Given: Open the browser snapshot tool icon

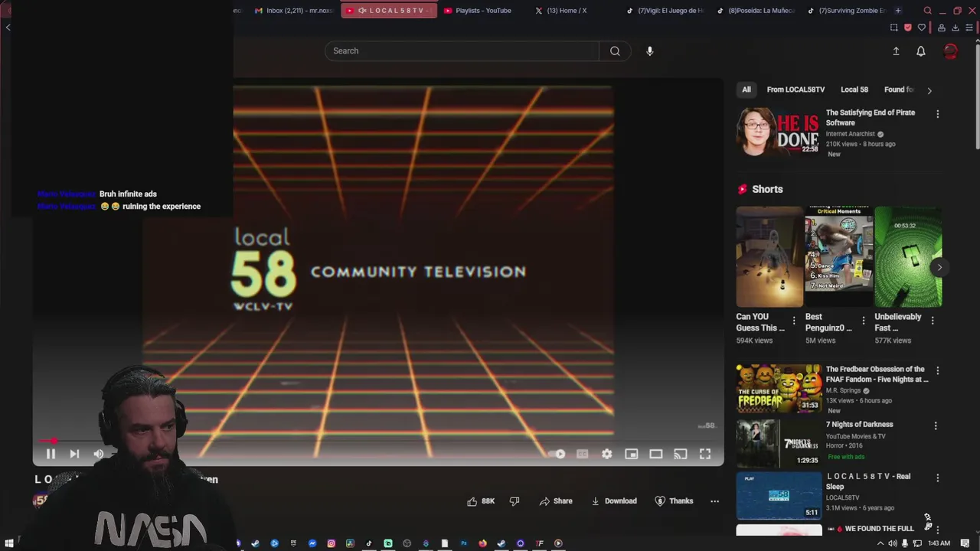Looking at the screenshot, I should (893, 28).
